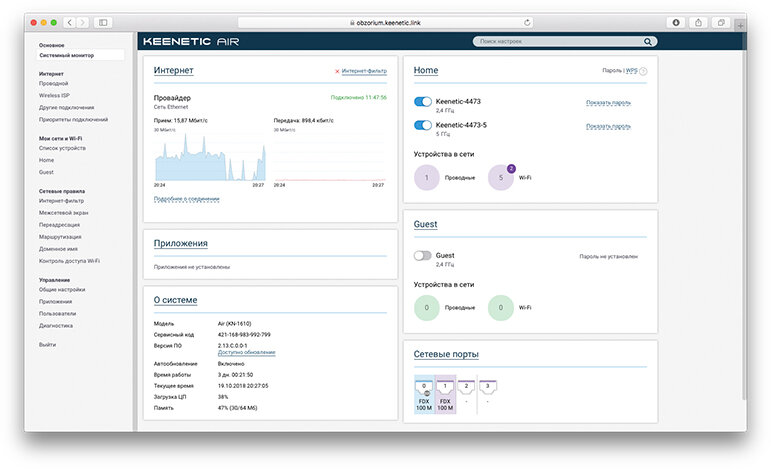Viewport: 771px width, 469px height.
Task: Select network port 1 icon
Action: [x=445, y=387]
